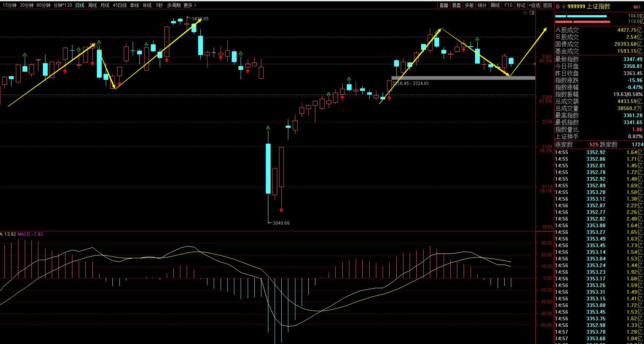
Task: Click the 最高指数 3361.28 row
Action: tap(599, 115)
